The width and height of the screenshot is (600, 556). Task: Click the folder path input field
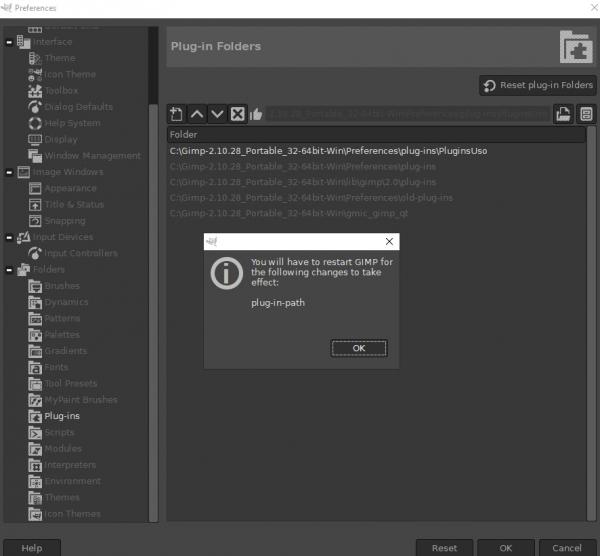pos(408,114)
